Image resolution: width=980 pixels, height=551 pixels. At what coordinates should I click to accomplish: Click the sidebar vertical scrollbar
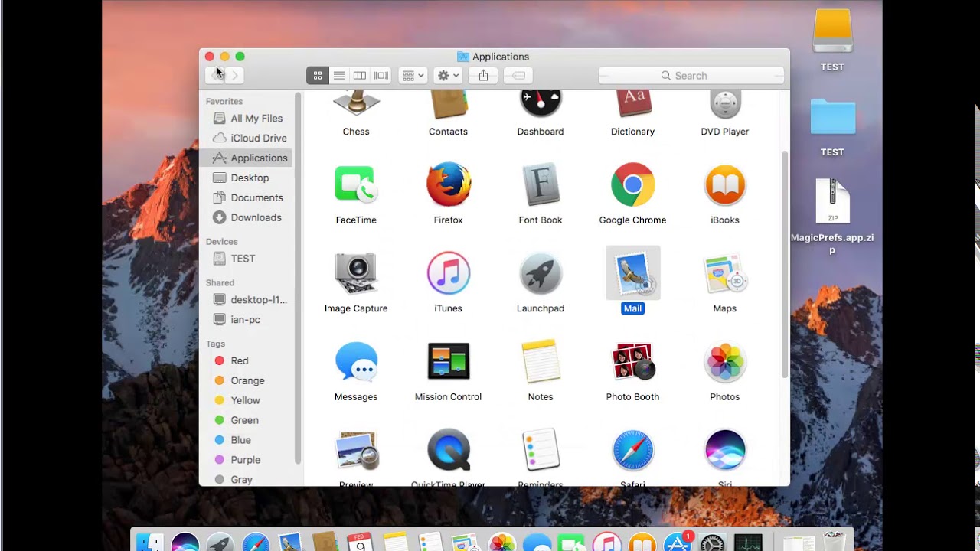(298, 279)
